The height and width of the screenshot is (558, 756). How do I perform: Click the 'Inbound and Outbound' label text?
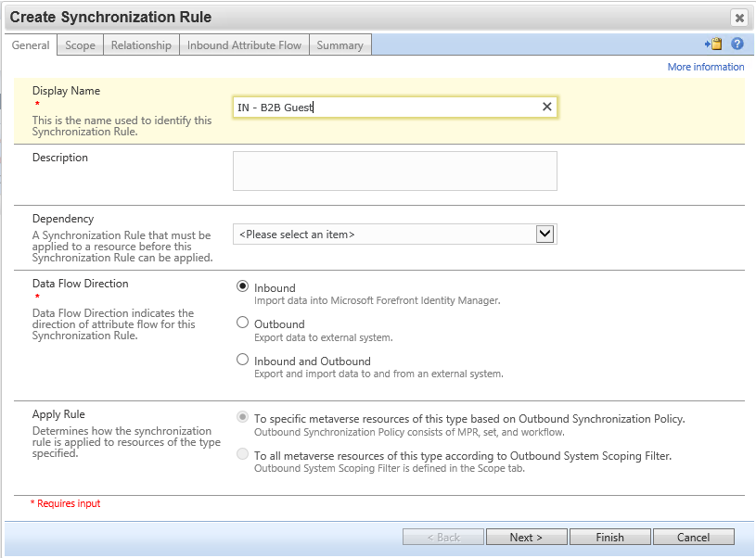point(313,361)
